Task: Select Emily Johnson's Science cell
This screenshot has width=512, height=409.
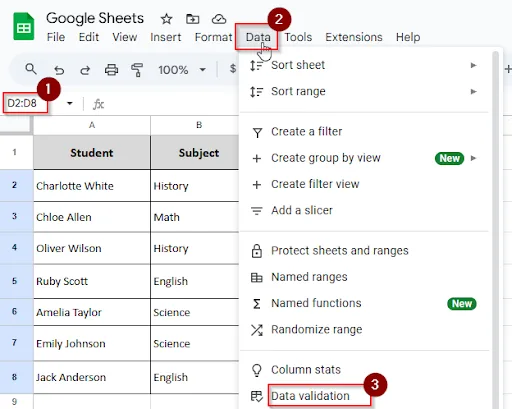Action: click(x=195, y=343)
